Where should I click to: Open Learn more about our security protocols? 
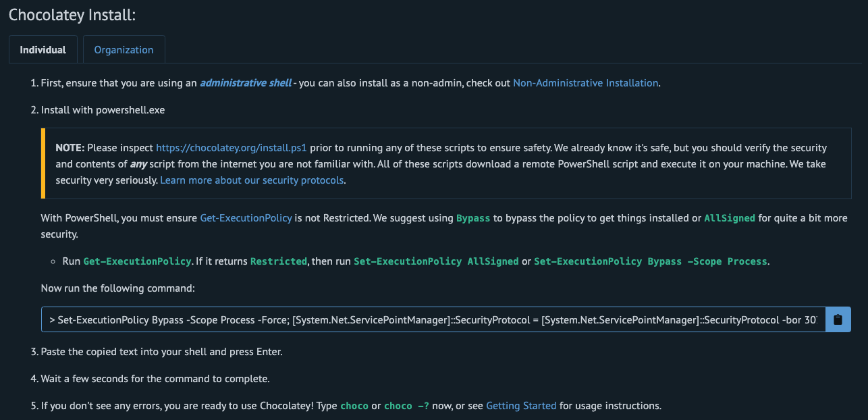click(252, 180)
